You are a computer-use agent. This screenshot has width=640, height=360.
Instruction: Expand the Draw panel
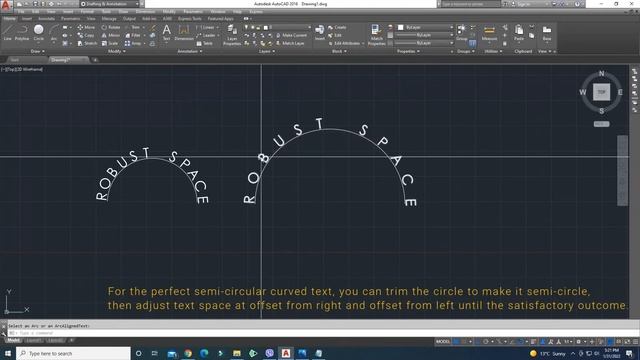click(38, 51)
